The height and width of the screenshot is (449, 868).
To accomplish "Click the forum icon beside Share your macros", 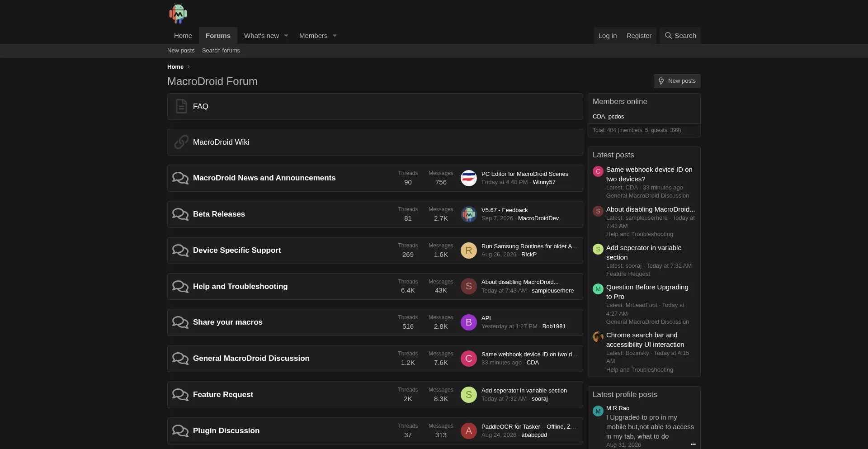I will (180, 322).
